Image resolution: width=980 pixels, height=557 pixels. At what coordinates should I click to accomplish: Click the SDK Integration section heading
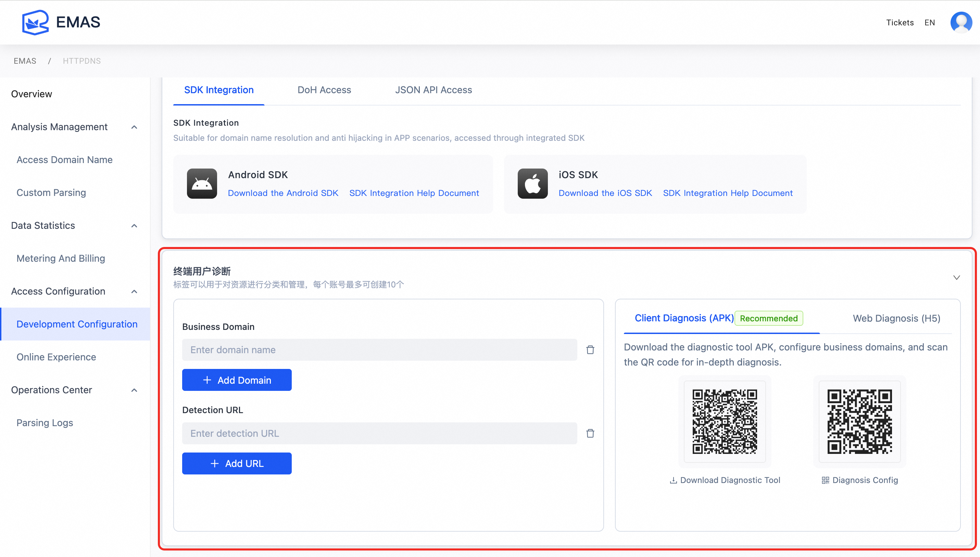[x=206, y=123]
